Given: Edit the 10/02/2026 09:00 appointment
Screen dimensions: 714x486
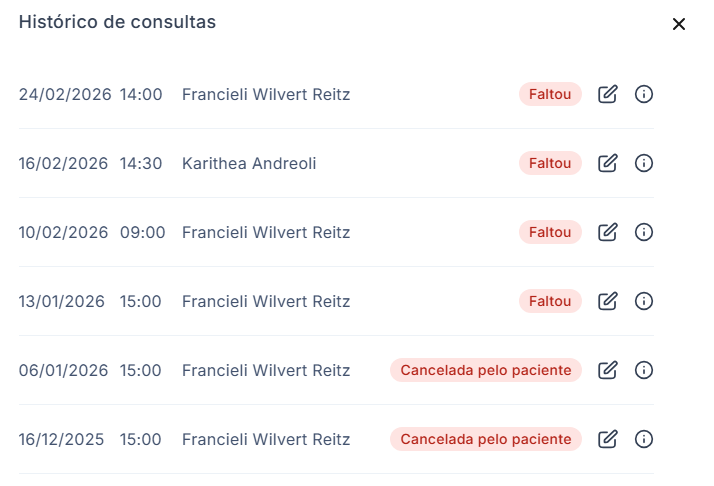Looking at the screenshot, I should point(607,232).
